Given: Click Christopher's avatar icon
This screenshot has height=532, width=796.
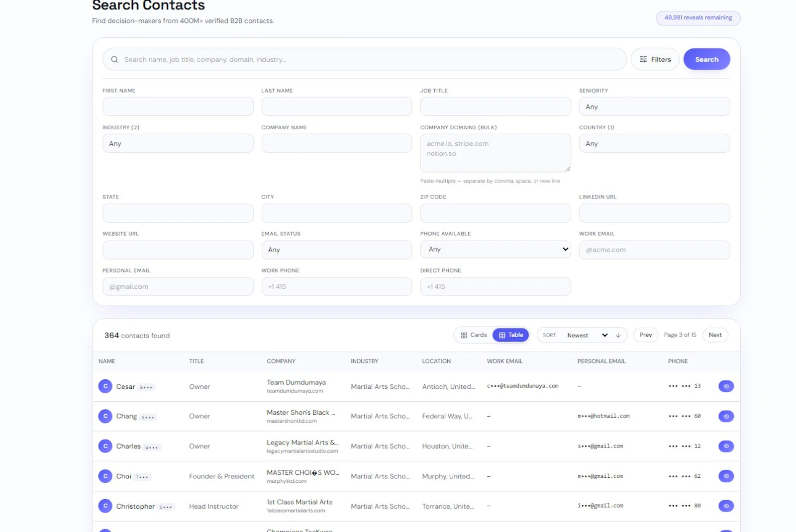Looking at the screenshot, I should [105, 506].
